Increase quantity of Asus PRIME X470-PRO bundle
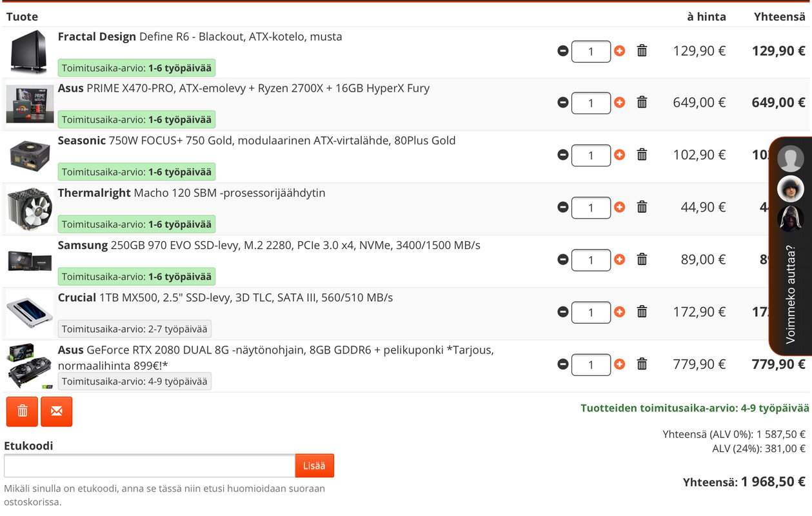The image size is (812, 516). point(620,103)
